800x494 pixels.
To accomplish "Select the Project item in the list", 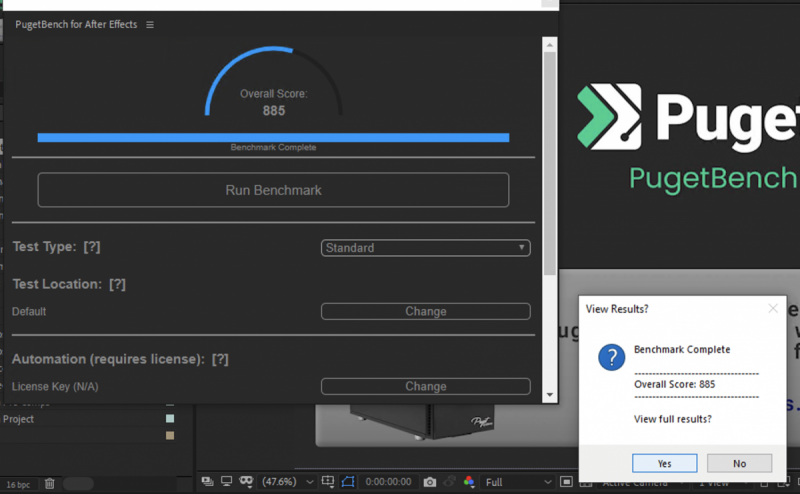I will [18, 419].
